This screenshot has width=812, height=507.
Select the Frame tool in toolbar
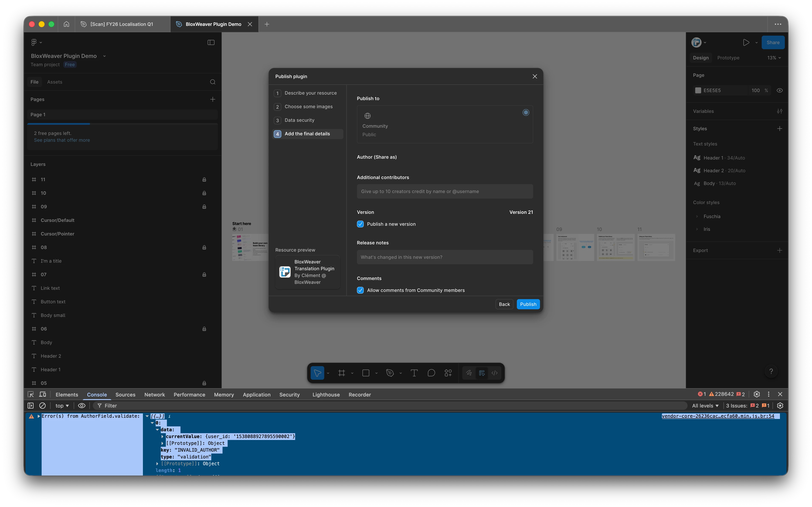[342, 373]
